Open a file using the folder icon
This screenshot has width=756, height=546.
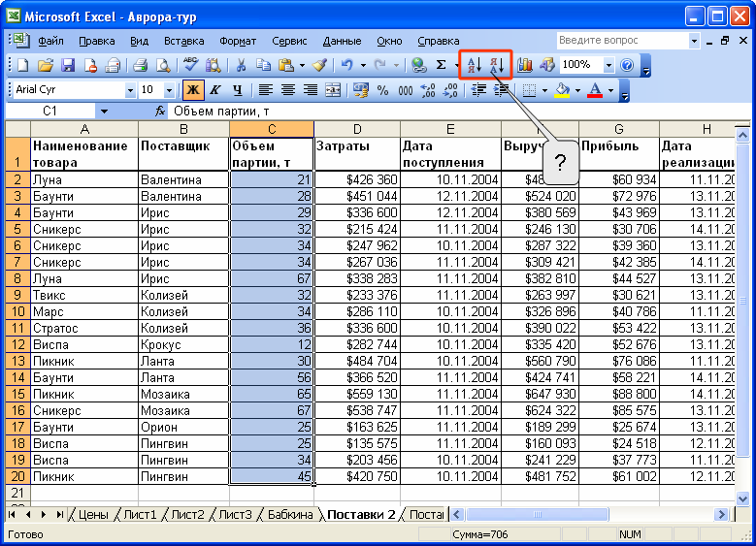click(x=45, y=65)
